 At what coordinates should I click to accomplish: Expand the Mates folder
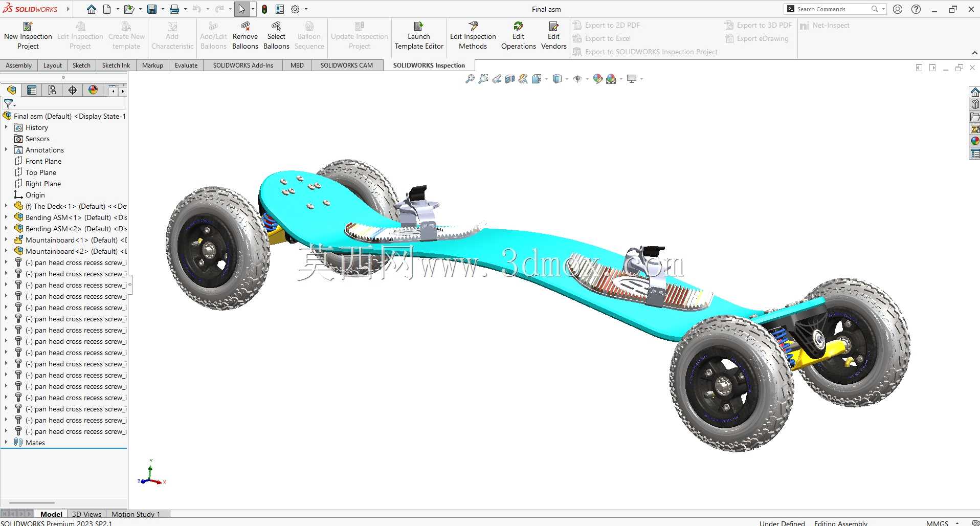[6, 443]
